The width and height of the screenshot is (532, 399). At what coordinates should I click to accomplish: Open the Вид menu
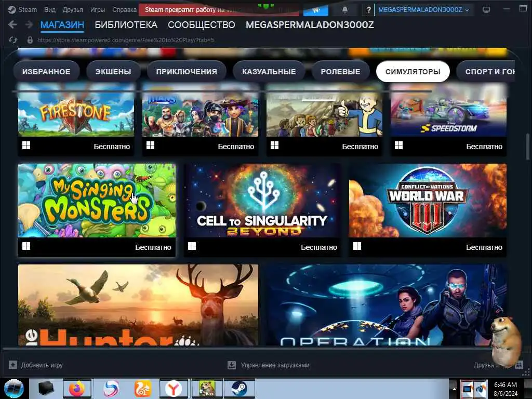(x=49, y=10)
